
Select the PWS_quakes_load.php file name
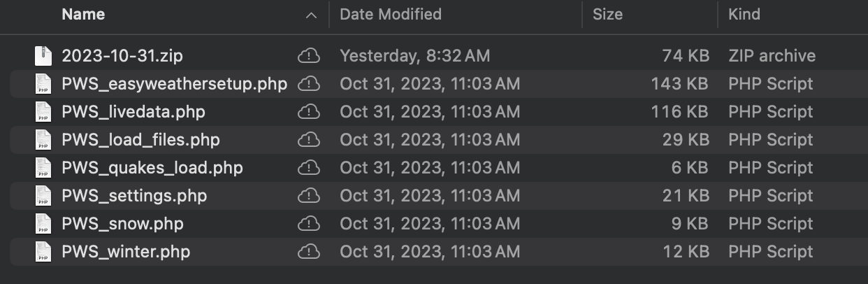pyautogui.click(x=152, y=168)
